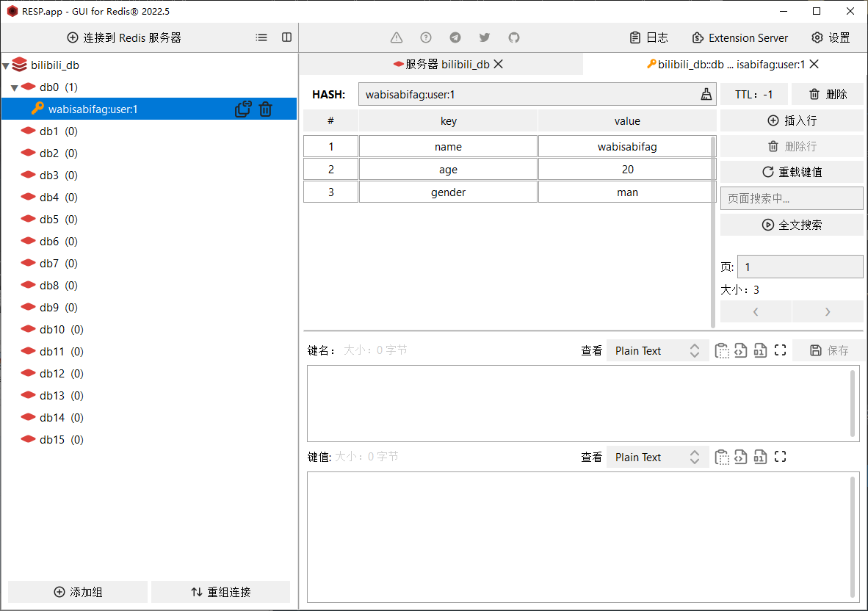The width and height of the screenshot is (868, 611).
Task: Click 连接到 Redis 服务器 button
Action: click(x=124, y=37)
